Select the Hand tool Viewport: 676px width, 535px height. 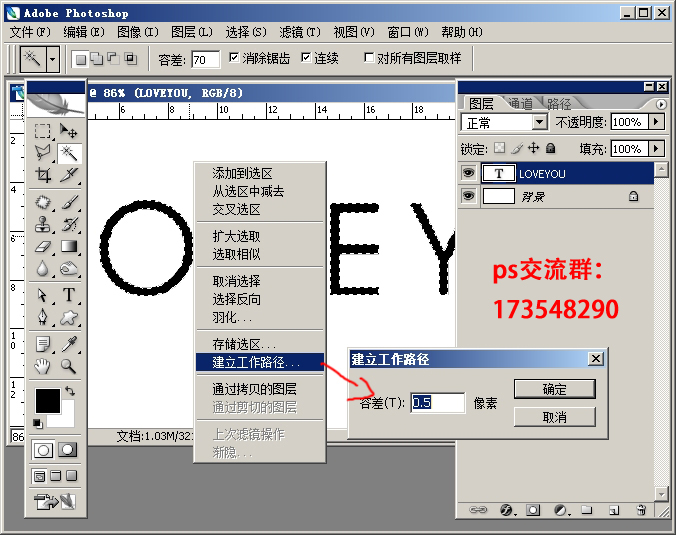coord(43,366)
